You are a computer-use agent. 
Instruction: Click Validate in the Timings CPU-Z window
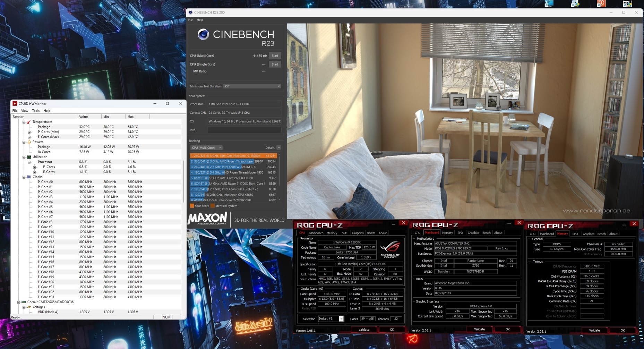tap(594, 330)
